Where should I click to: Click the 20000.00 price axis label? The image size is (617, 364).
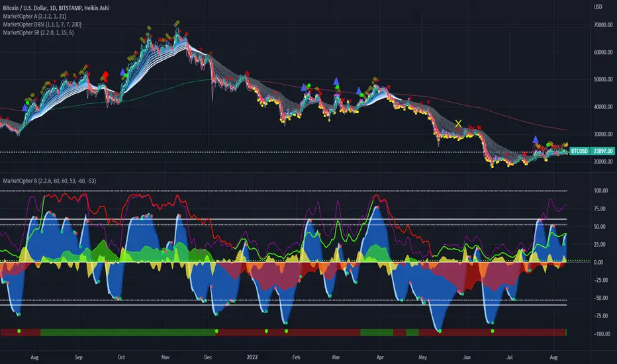point(603,161)
